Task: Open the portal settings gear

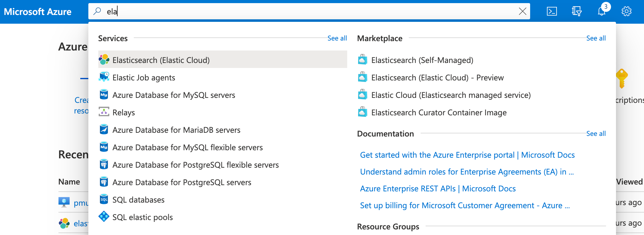Action: click(x=626, y=12)
